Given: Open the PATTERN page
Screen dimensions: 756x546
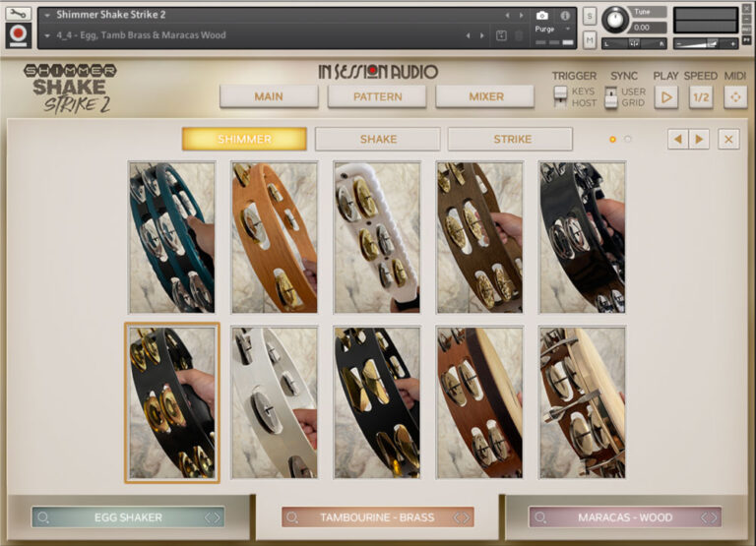Looking at the screenshot, I should coord(378,96).
